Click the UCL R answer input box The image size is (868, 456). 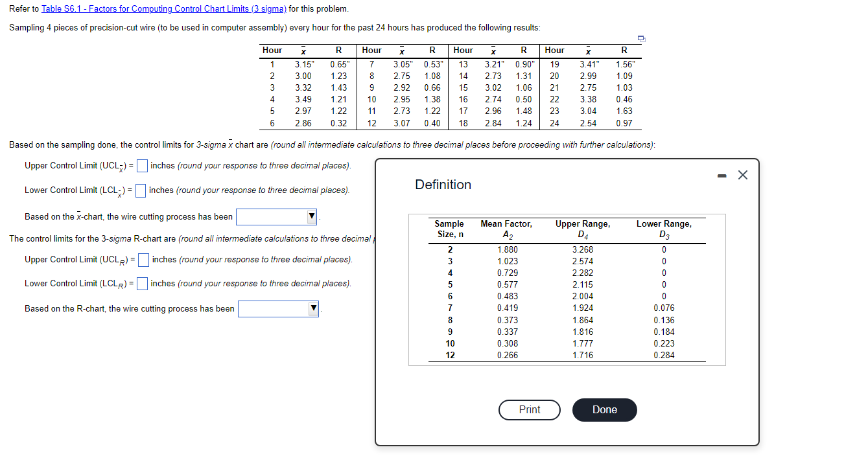142,260
